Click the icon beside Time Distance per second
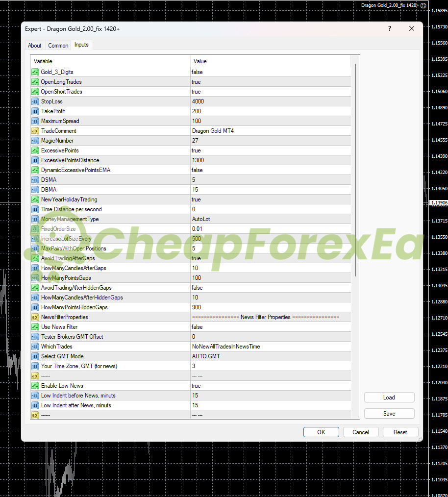 click(35, 209)
